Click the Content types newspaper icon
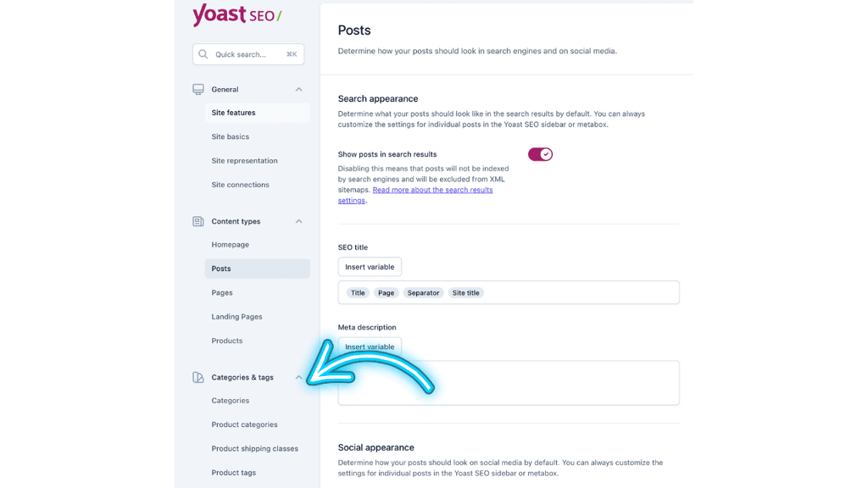868x488 pixels. [198, 221]
